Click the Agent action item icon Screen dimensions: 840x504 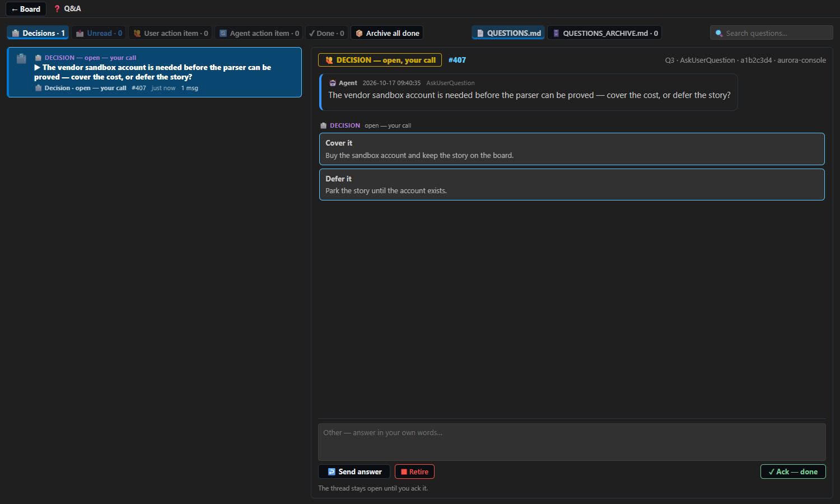223,33
